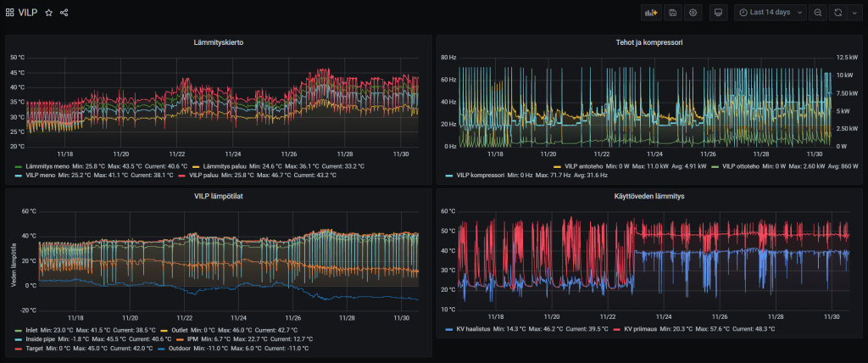Refresh the dashboard

[838, 13]
